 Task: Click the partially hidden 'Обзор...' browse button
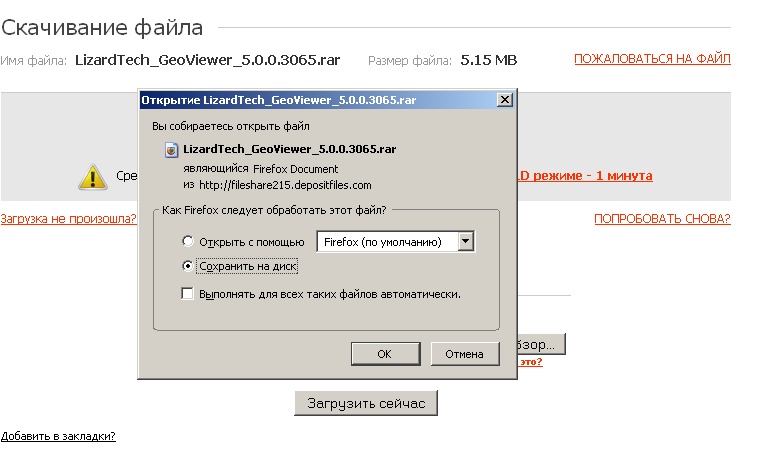[542, 344]
